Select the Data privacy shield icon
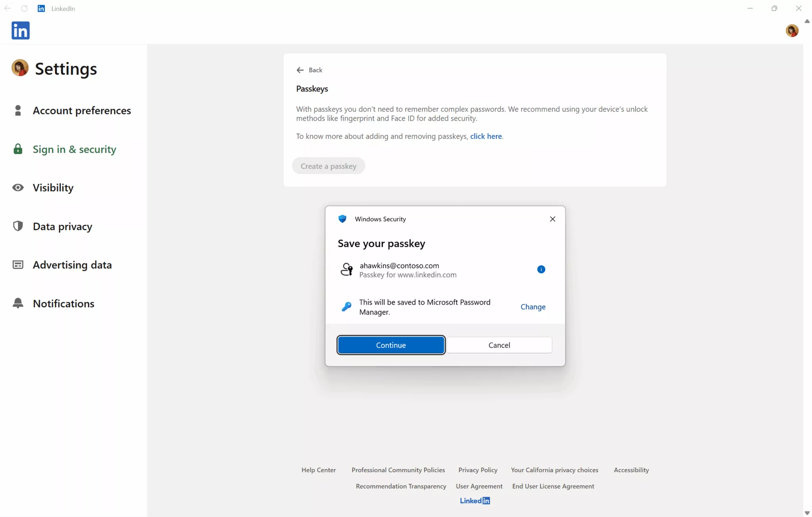The height and width of the screenshot is (517, 812). click(x=17, y=226)
